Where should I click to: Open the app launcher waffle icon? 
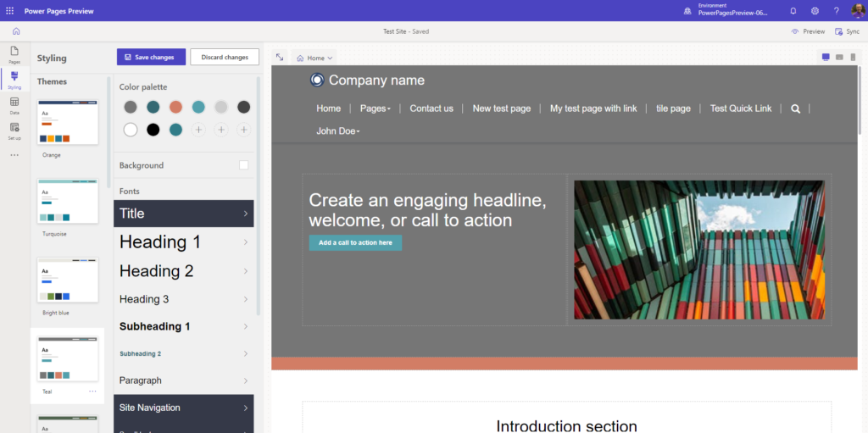click(9, 10)
